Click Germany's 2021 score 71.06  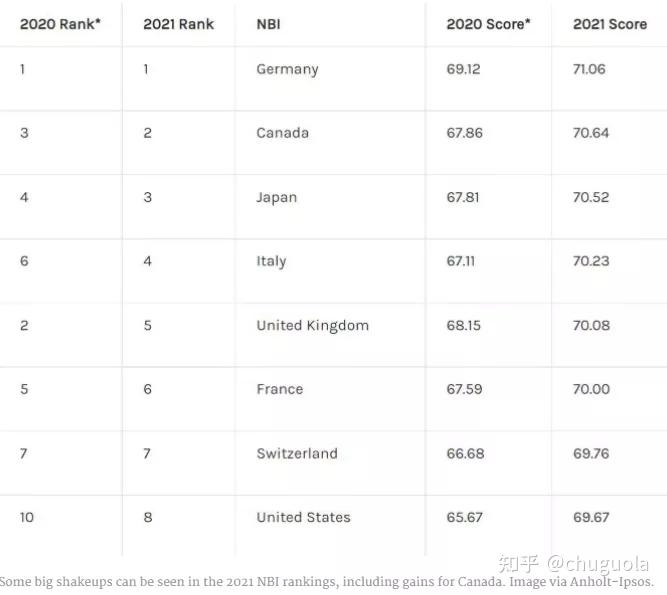point(589,69)
